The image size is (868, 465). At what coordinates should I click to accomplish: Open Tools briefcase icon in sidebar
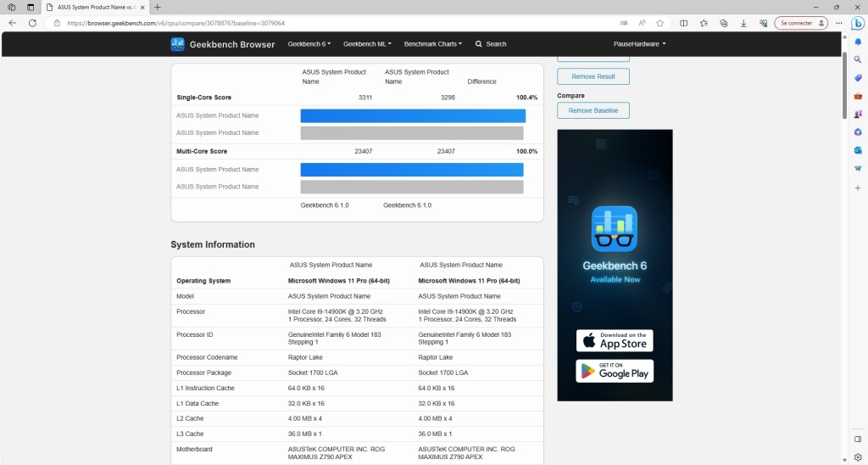(x=858, y=96)
